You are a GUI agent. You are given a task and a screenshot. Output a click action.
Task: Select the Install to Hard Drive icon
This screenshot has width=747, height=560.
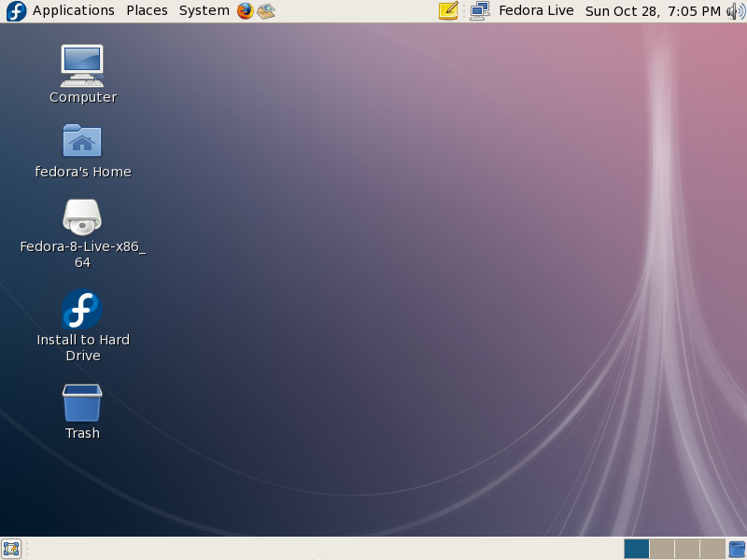click(x=82, y=310)
